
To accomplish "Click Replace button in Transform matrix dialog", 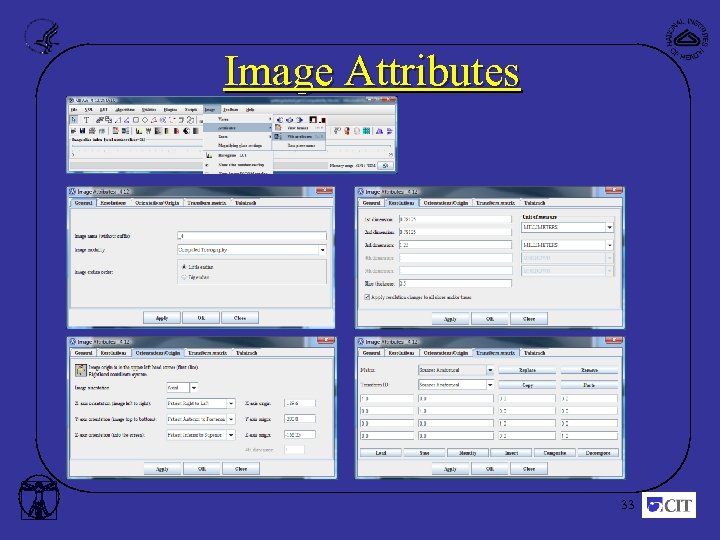I will pos(527,370).
